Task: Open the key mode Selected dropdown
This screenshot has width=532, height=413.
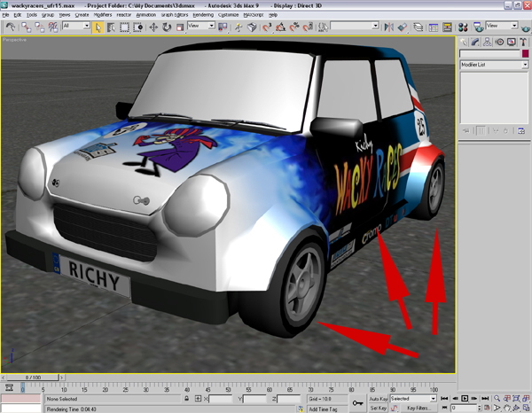Action: [x=413, y=399]
